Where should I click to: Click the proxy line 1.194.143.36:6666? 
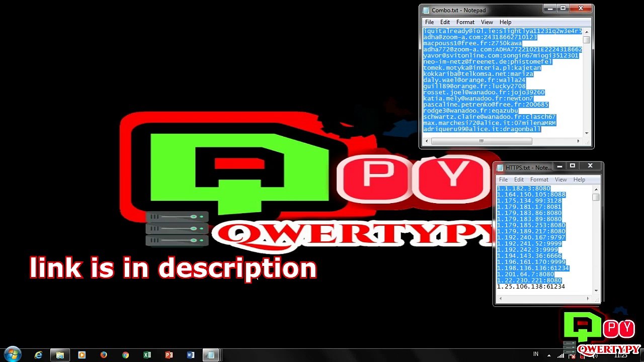(x=529, y=256)
